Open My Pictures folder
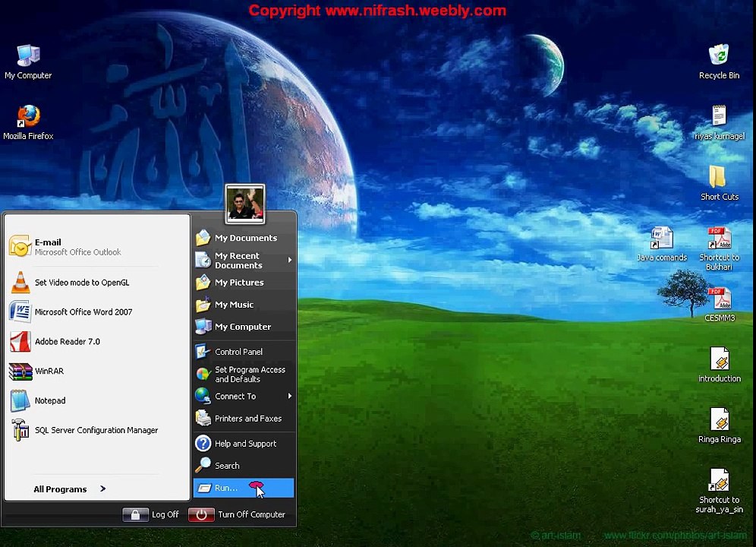 (244, 283)
